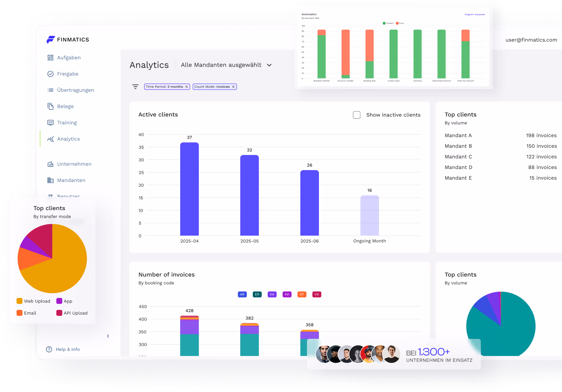The height and width of the screenshot is (392, 562).
Task: Click the filter lines icon
Action: point(135,87)
